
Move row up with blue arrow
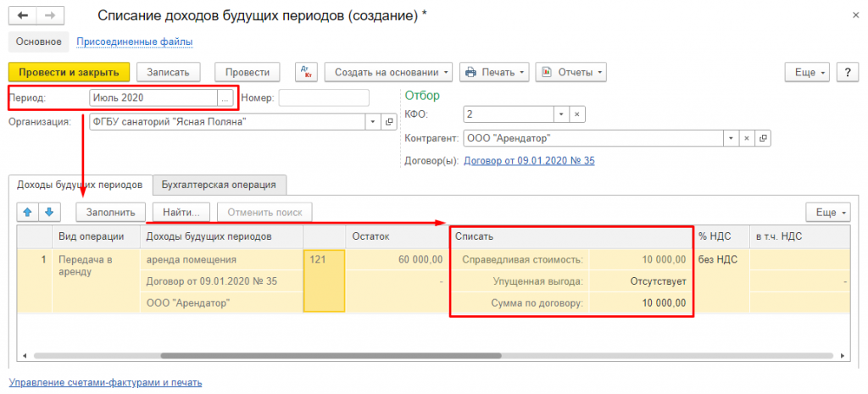(x=26, y=211)
